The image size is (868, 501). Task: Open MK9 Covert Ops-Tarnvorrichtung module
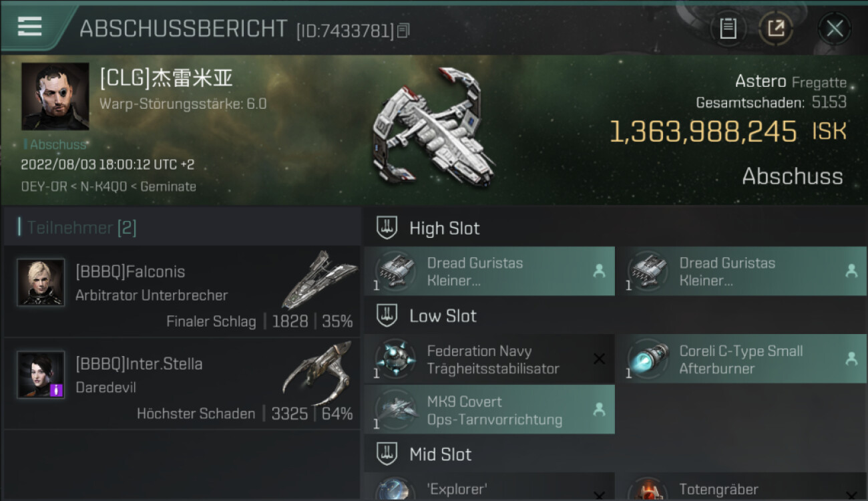489,410
